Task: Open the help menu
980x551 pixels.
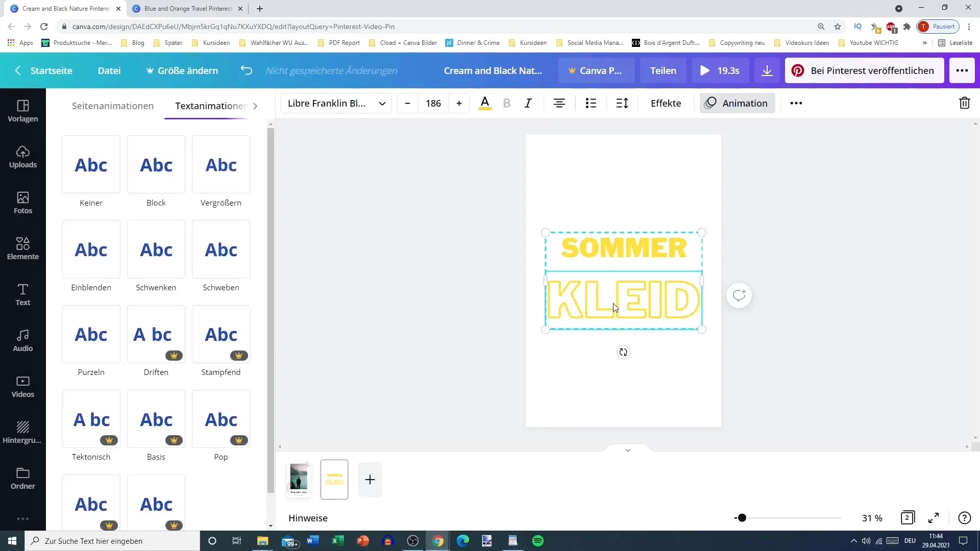Action: tap(964, 518)
